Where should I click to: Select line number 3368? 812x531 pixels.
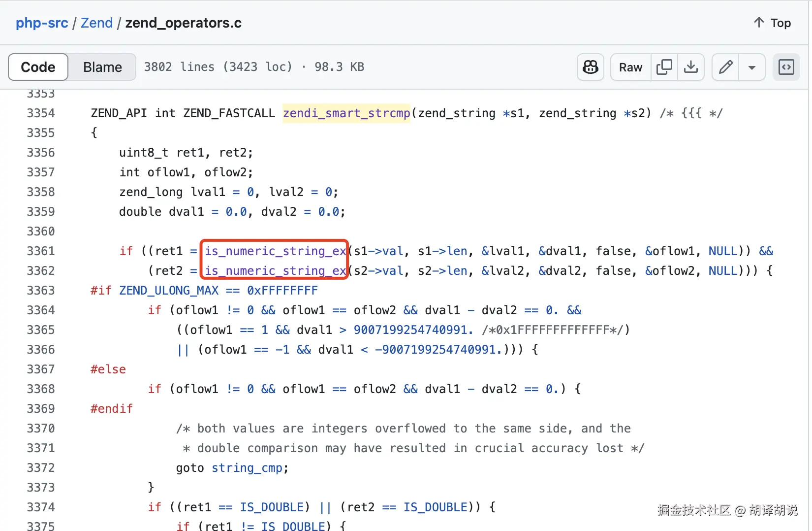point(41,389)
